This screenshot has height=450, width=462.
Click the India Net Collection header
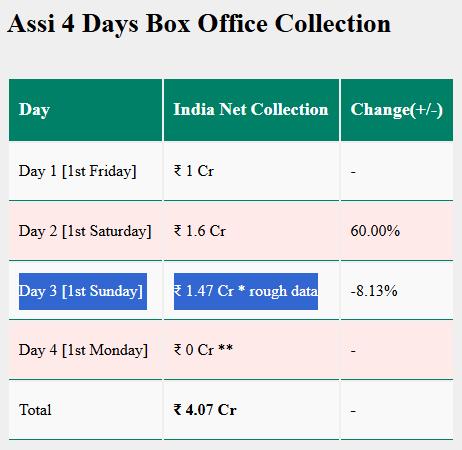coord(251,110)
